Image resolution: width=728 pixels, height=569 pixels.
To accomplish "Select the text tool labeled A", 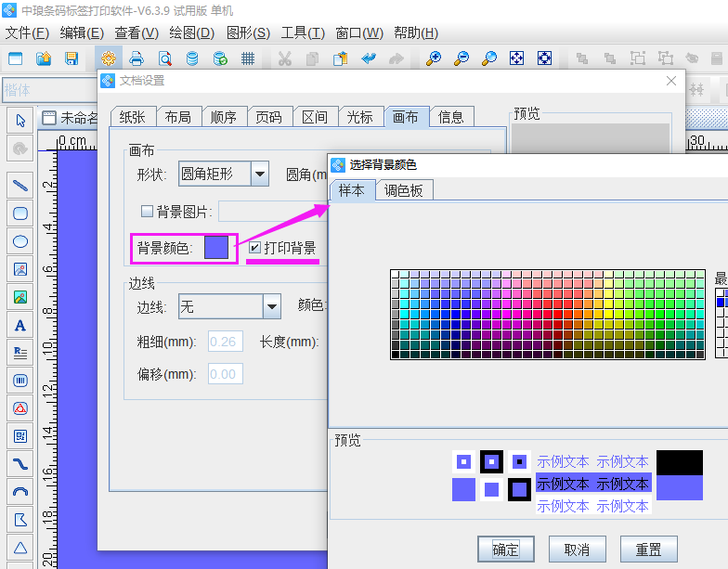I will [20, 326].
